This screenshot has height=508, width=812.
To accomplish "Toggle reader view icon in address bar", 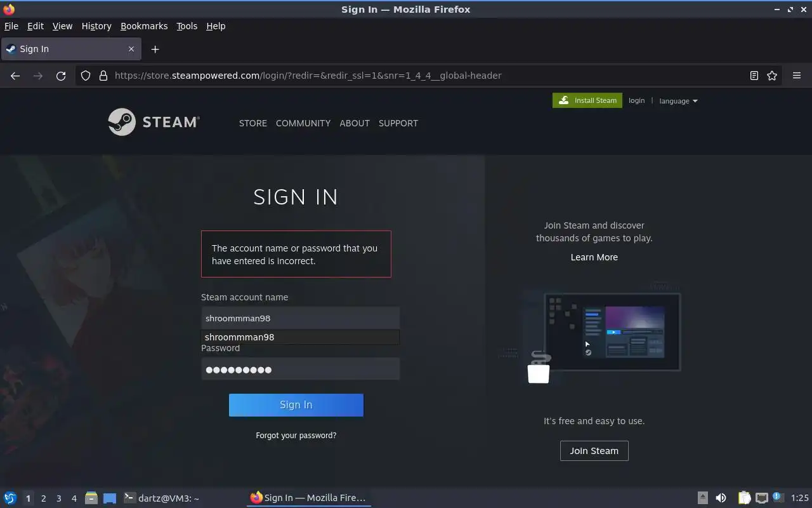I will [754, 76].
